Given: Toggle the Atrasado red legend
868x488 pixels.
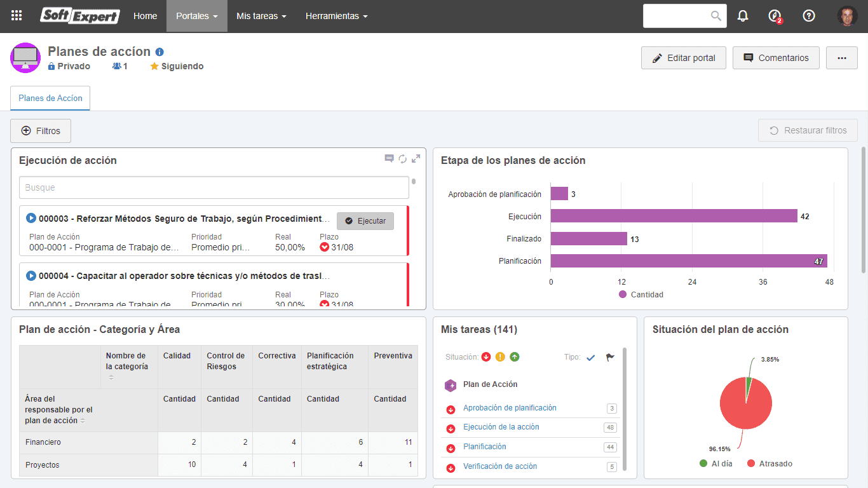Looking at the screenshot, I should point(751,463).
